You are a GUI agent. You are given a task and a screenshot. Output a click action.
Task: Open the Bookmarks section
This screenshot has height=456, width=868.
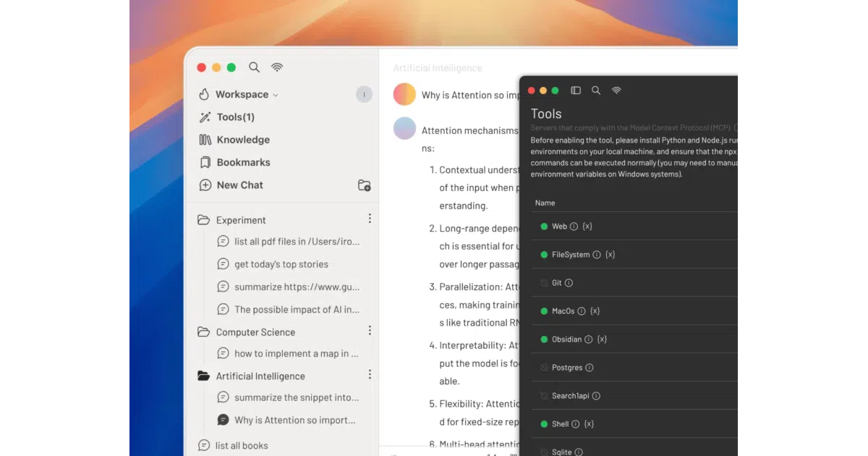(234, 162)
